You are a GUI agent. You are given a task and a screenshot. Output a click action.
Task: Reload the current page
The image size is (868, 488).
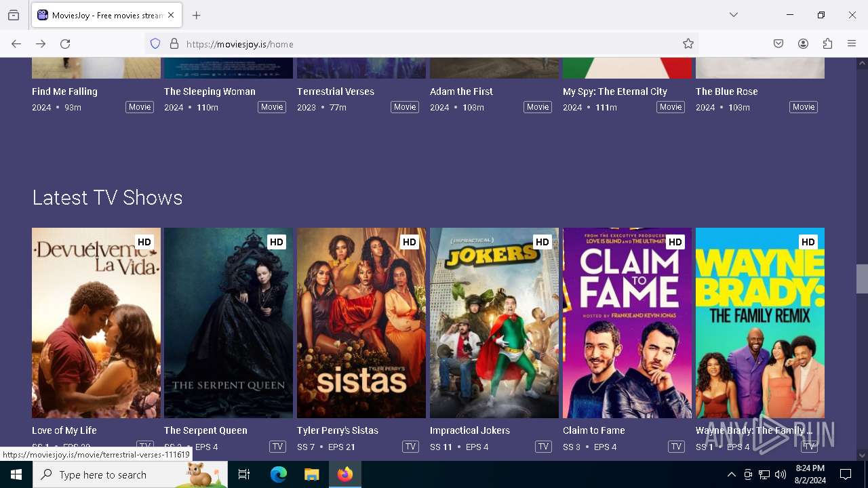tap(65, 44)
